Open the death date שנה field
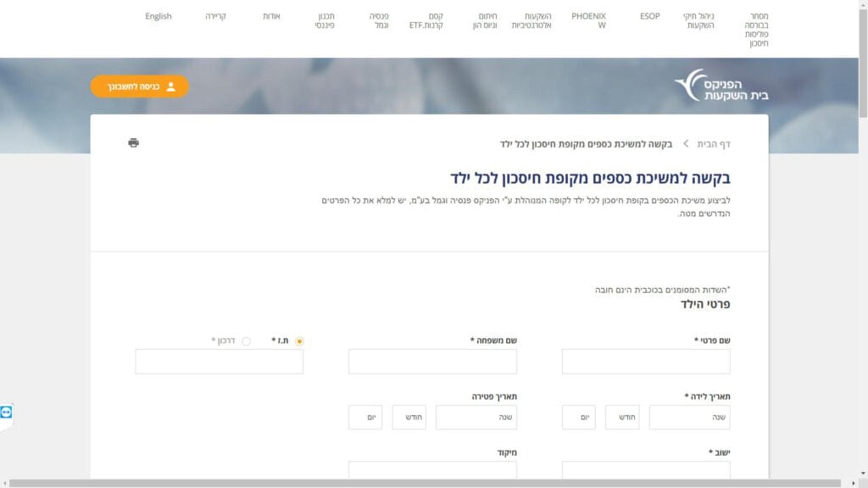Image resolution: width=868 pixels, height=488 pixels. 476,417
